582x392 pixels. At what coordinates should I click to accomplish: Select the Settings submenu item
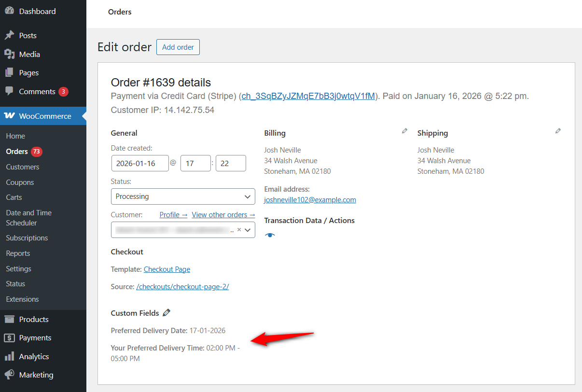coord(18,268)
